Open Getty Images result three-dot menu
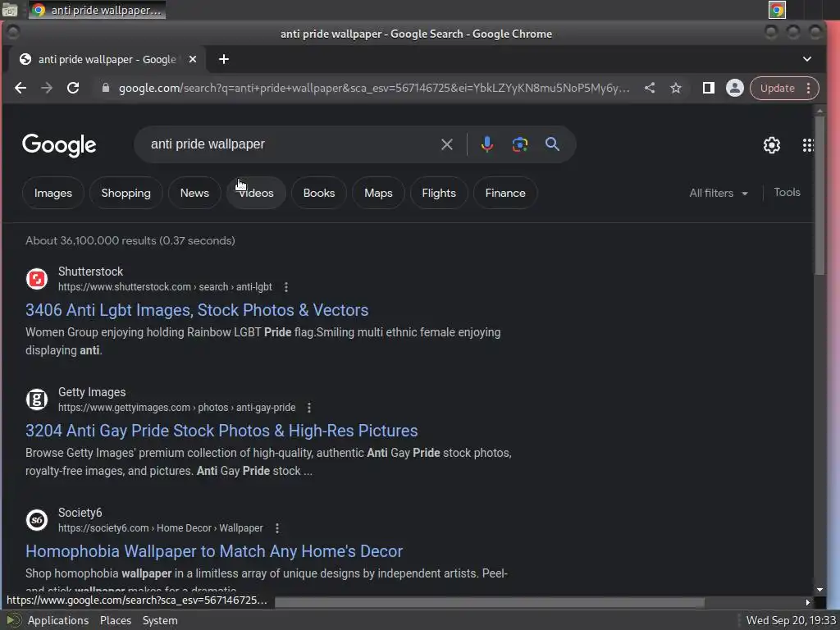Viewport: 840px width, 630px height. click(x=309, y=408)
